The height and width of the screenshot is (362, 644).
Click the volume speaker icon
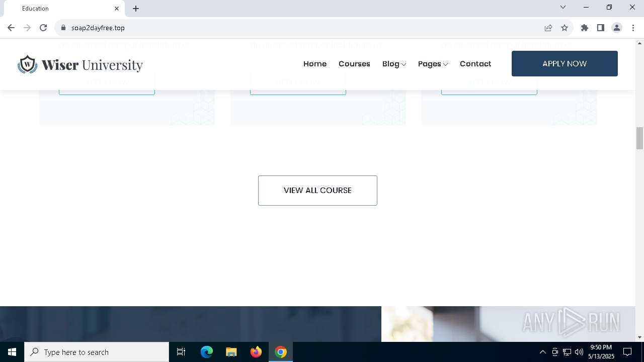(579, 352)
